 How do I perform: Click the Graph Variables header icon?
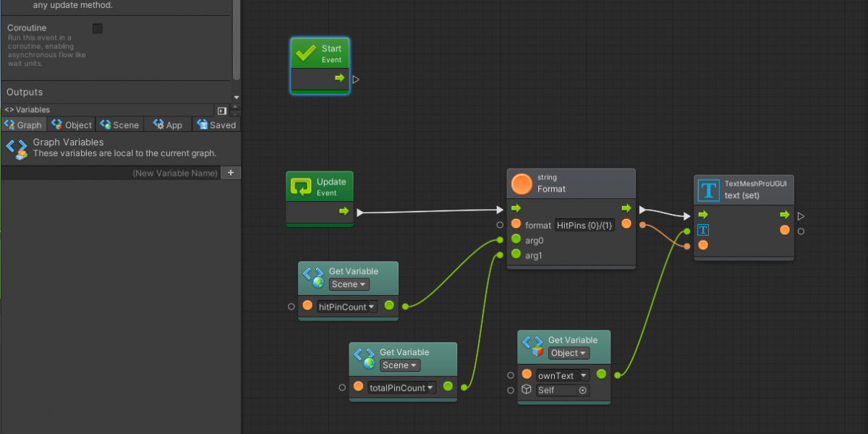(17, 148)
